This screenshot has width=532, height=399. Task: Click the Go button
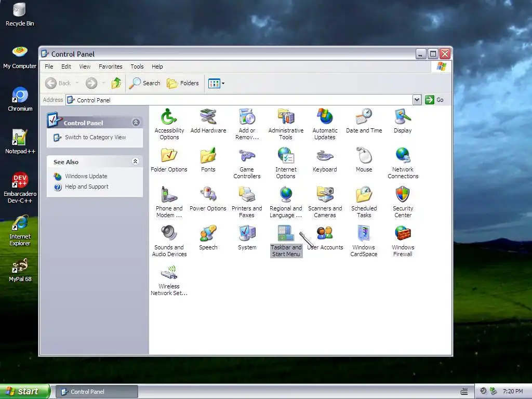[x=434, y=100]
